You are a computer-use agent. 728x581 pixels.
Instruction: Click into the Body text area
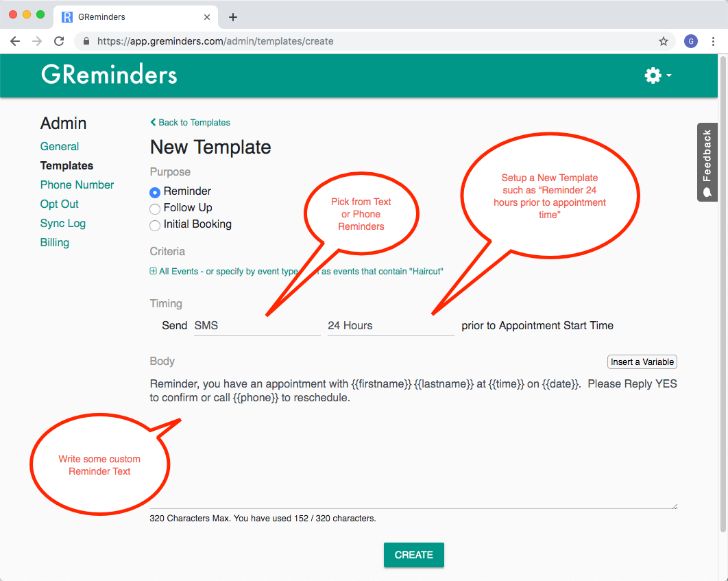413,441
